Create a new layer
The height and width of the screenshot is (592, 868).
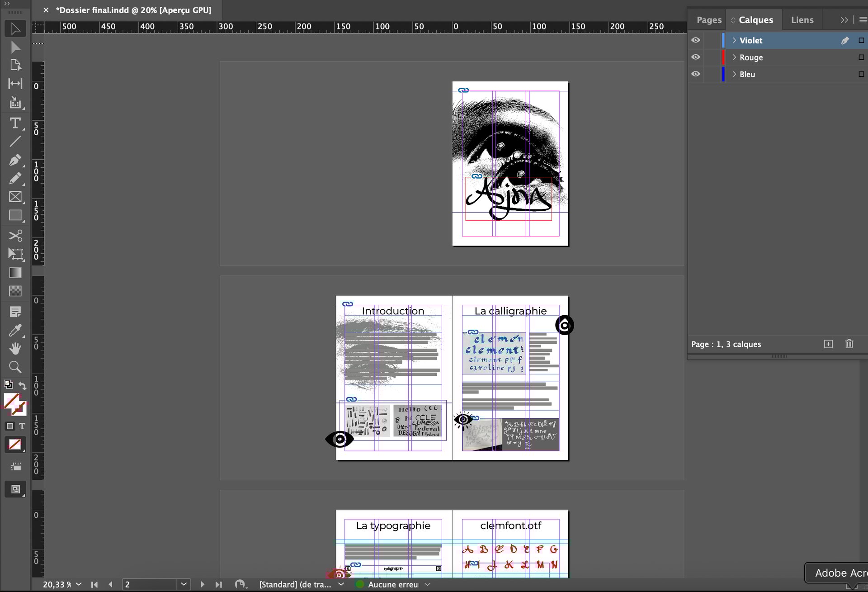point(828,344)
